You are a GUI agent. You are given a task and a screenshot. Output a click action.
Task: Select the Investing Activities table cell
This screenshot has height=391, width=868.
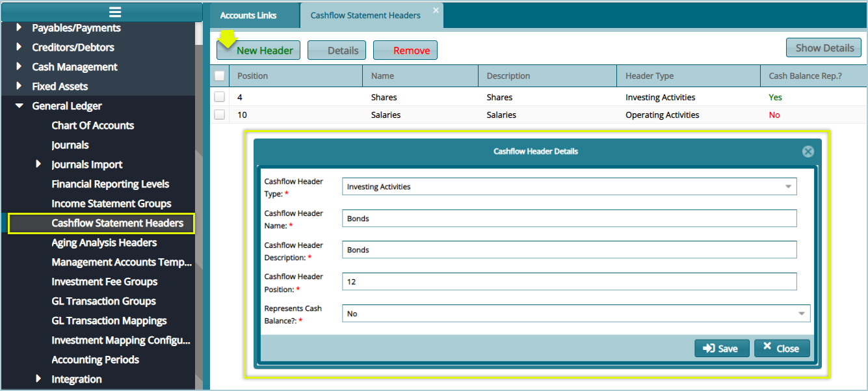[661, 98]
